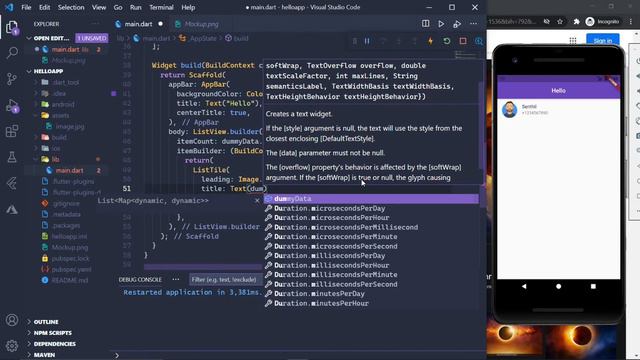The height and width of the screenshot is (360, 640).
Task: Select the Debug Console panel tab
Action: point(140,280)
